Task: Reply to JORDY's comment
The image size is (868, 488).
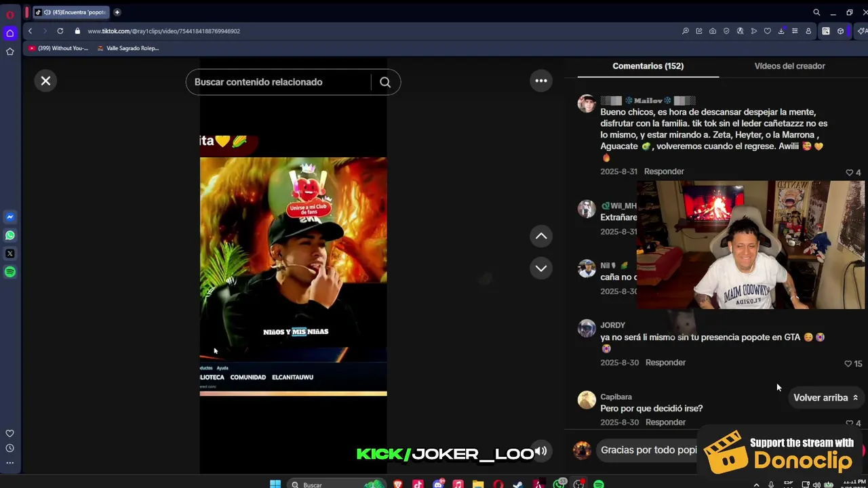Action: [x=665, y=363]
